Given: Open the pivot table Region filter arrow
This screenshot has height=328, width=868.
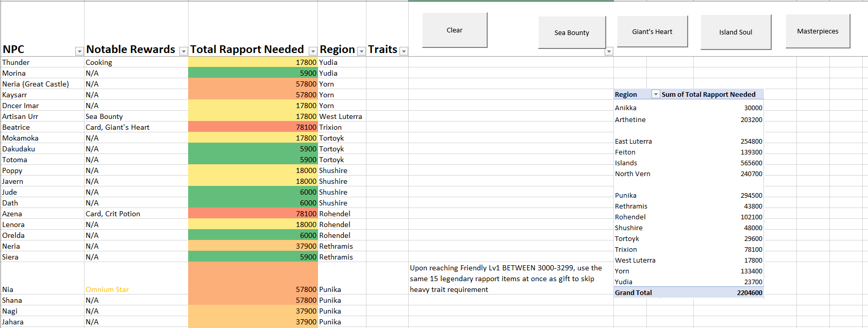Looking at the screenshot, I should (x=656, y=94).
